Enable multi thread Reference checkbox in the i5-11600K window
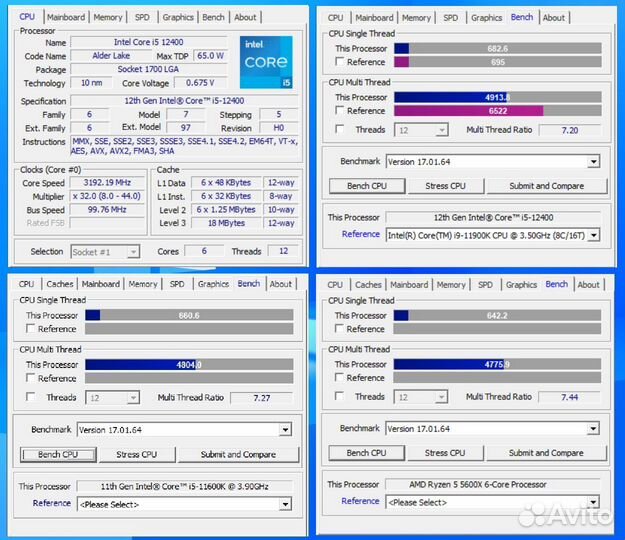 30,377
